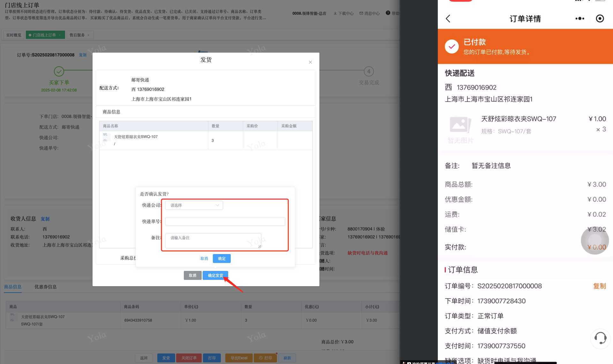The width and height of the screenshot is (613, 364).
Task: Open the 快递公司 dropdown
Action: point(194,205)
